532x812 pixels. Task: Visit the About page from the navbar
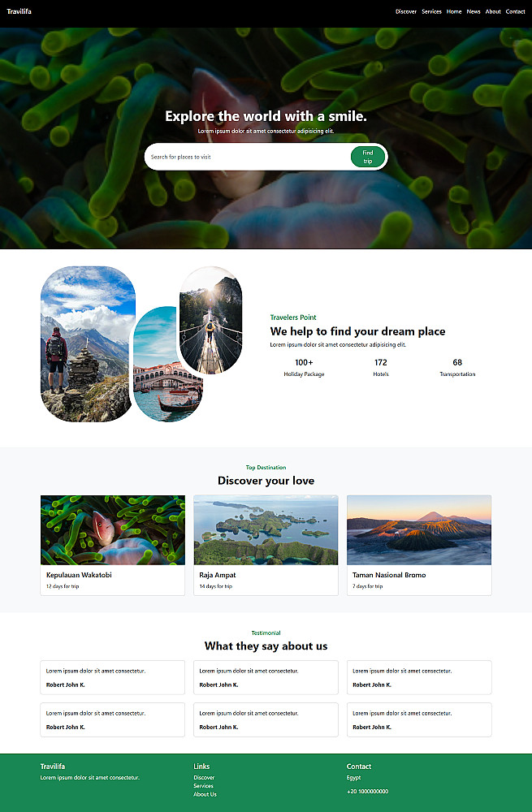pos(493,11)
